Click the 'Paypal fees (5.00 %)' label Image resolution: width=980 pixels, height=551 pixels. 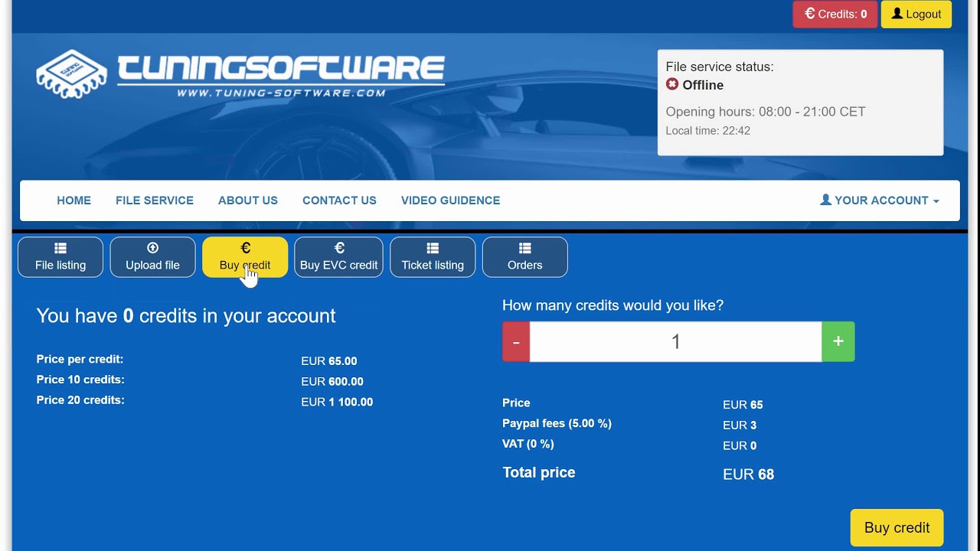[x=557, y=423]
